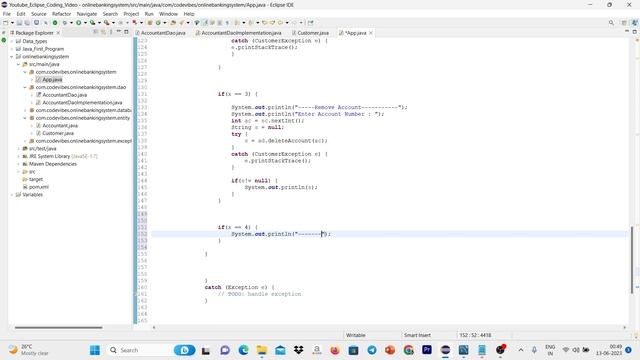Minimize the editor area
The image size is (640, 360).
(627, 31)
